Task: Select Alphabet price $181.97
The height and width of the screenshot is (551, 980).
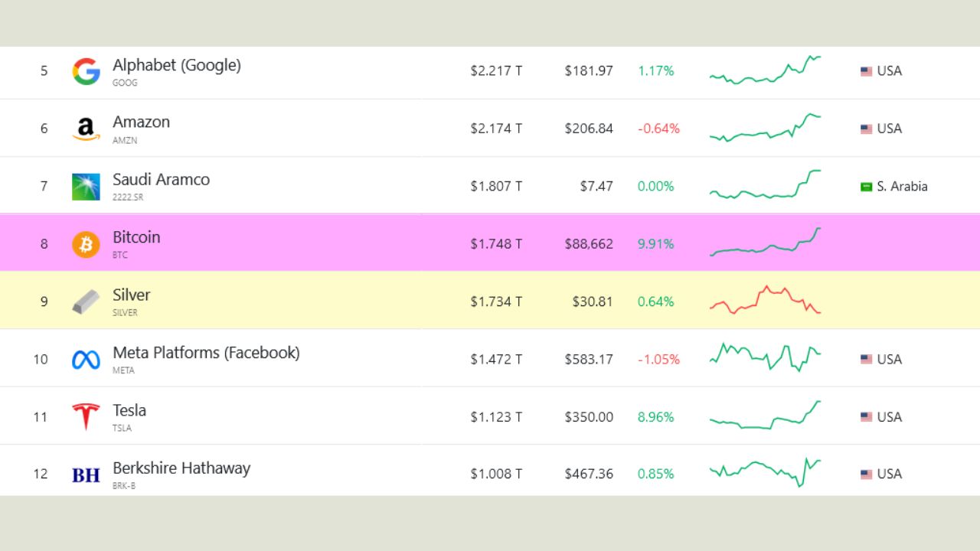Action: pos(589,71)
